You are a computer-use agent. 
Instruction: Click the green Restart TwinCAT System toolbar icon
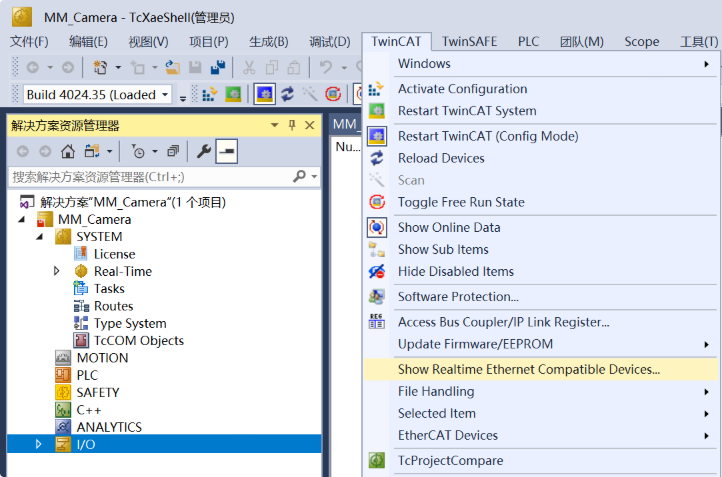(233, 94)
